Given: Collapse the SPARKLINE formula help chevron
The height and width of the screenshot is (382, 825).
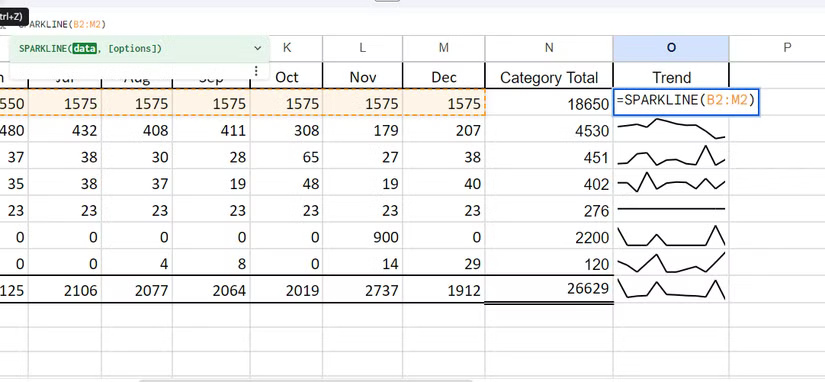Looking at the screenshot, I should [257, 48].
